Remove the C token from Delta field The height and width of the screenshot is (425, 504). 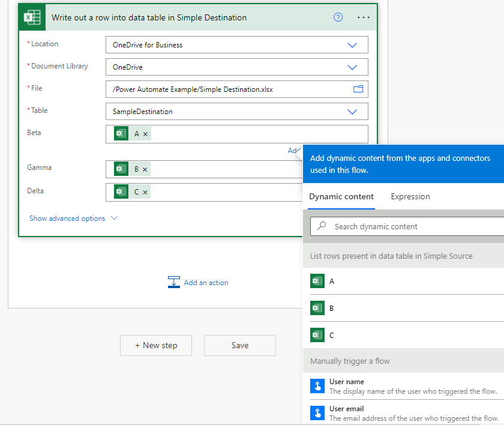tap(145, 192)
